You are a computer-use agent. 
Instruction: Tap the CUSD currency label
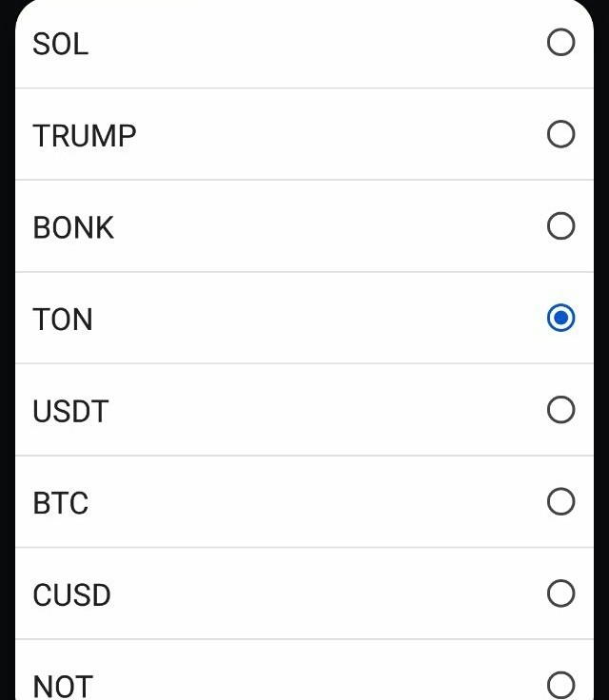click(x=71, y=595)
